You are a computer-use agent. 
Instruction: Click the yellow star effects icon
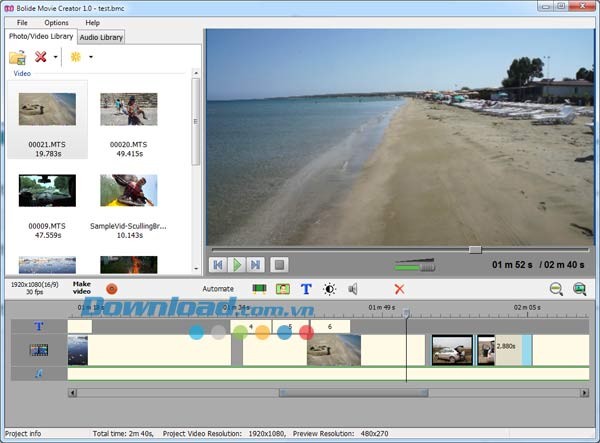76,57
